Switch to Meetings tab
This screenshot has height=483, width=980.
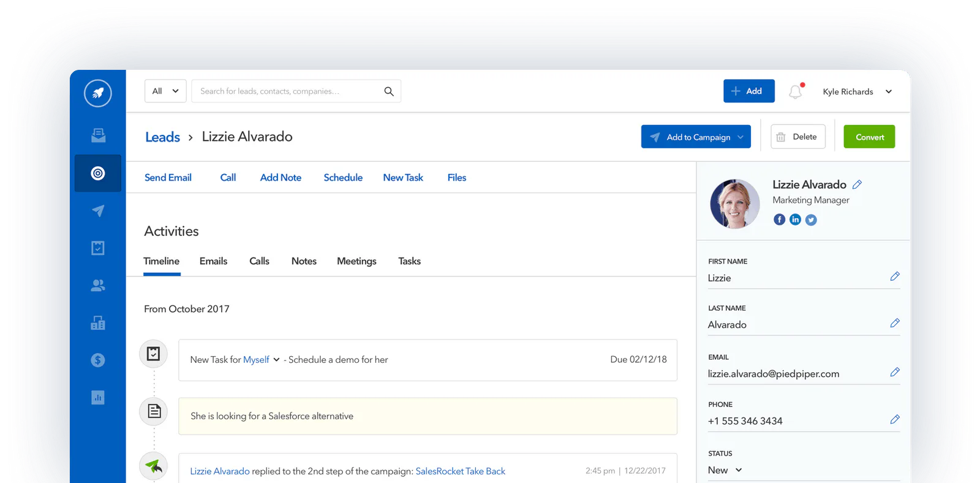pyautogui.click(x=356, y=261)
